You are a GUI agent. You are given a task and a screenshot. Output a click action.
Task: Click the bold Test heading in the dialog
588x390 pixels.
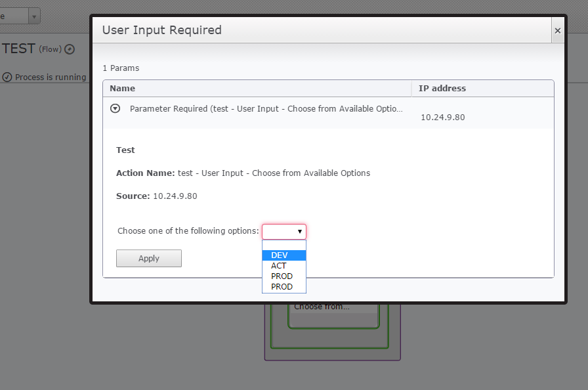[125, 150]
